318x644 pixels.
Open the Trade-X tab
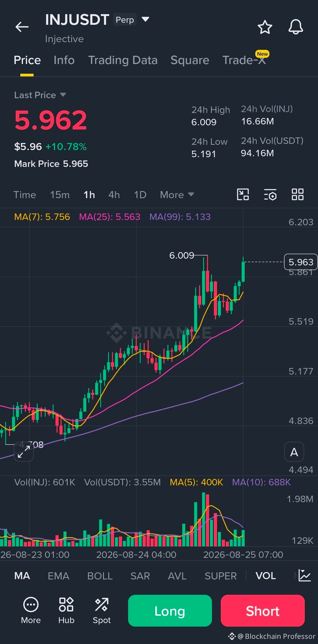point(244,60)
